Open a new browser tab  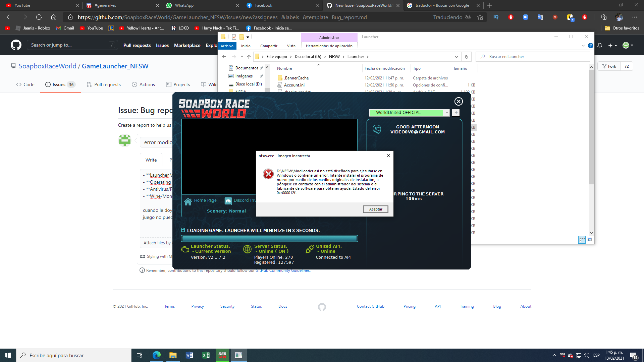[x=490, y=5]
